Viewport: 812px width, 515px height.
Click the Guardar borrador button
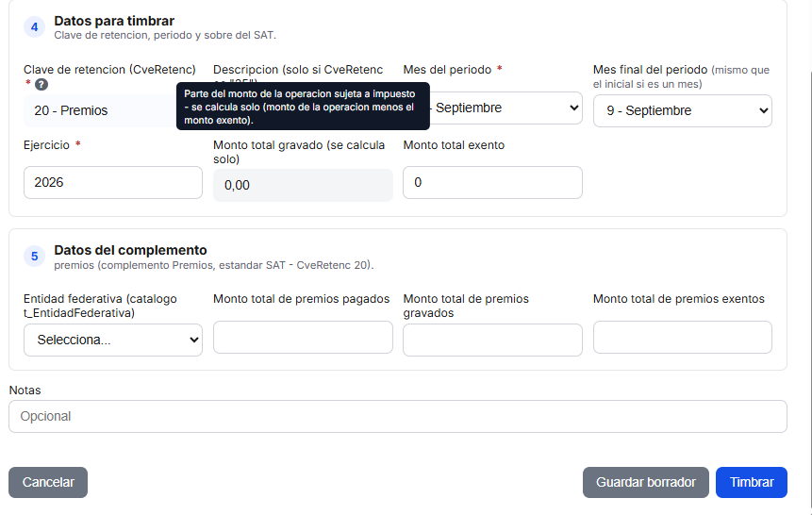coord(646,482)
